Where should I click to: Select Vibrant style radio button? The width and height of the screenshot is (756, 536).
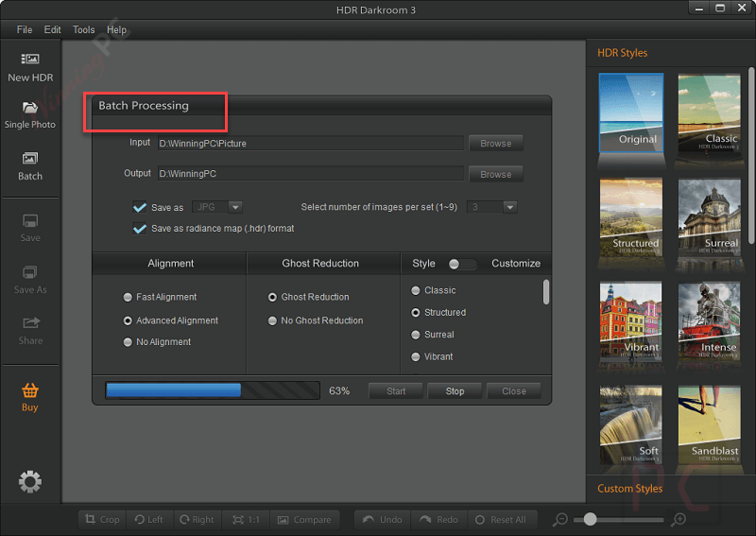pyautogui.click(x=416, y=357)
